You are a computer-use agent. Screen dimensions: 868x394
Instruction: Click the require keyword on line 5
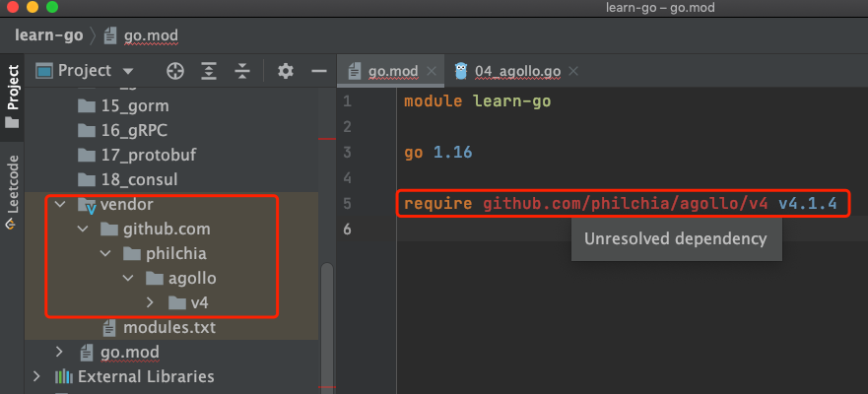[x=437, y=204]
